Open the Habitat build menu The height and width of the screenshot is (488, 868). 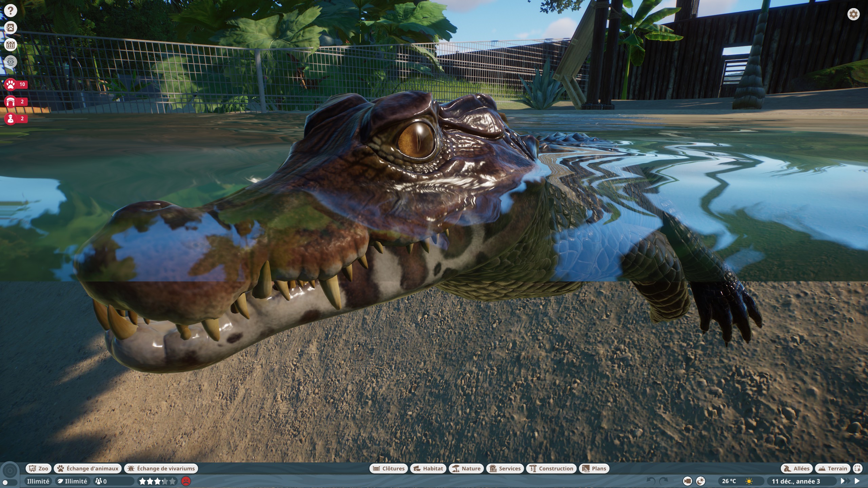pos(428,468)
